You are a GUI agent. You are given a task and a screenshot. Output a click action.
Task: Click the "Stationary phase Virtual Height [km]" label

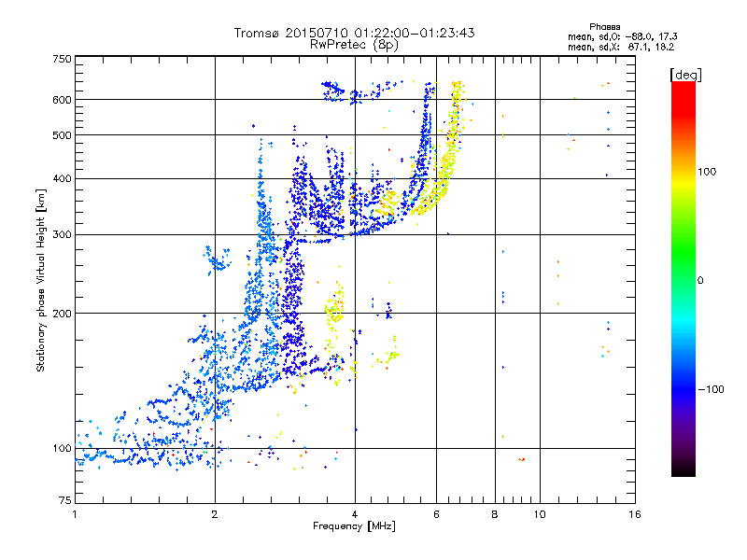tap(41, 280)
